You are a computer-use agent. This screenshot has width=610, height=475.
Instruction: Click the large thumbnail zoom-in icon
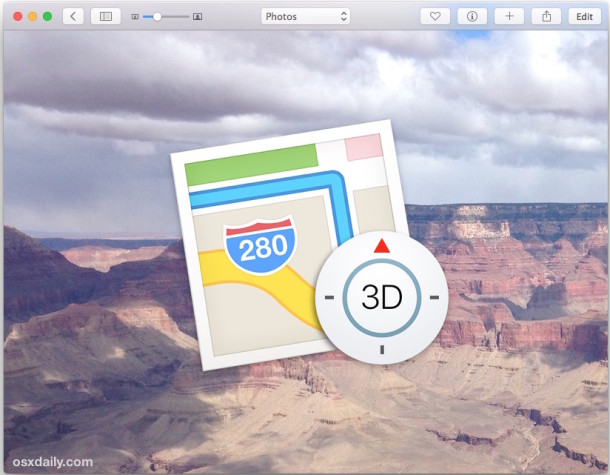(x=198, y=17)
